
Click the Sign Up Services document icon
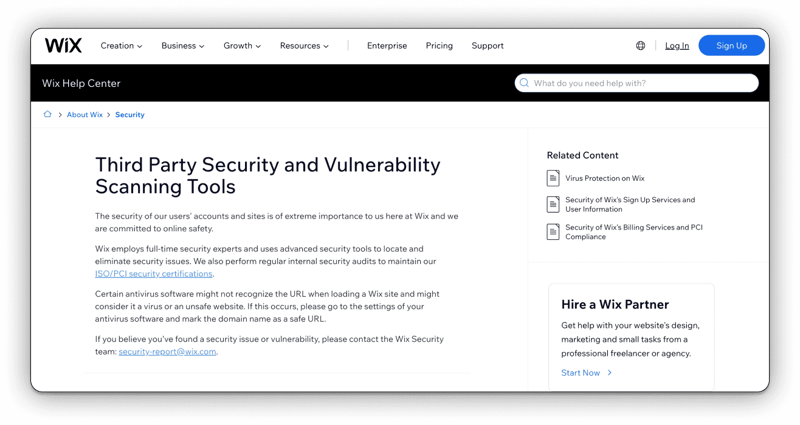pos(553,204)
